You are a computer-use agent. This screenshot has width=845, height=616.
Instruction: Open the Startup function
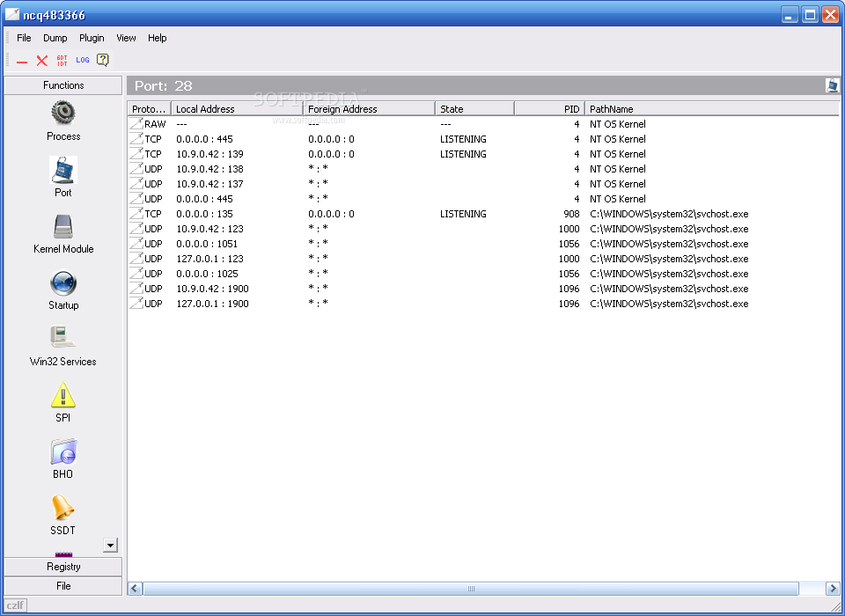(x=63, y=290)
